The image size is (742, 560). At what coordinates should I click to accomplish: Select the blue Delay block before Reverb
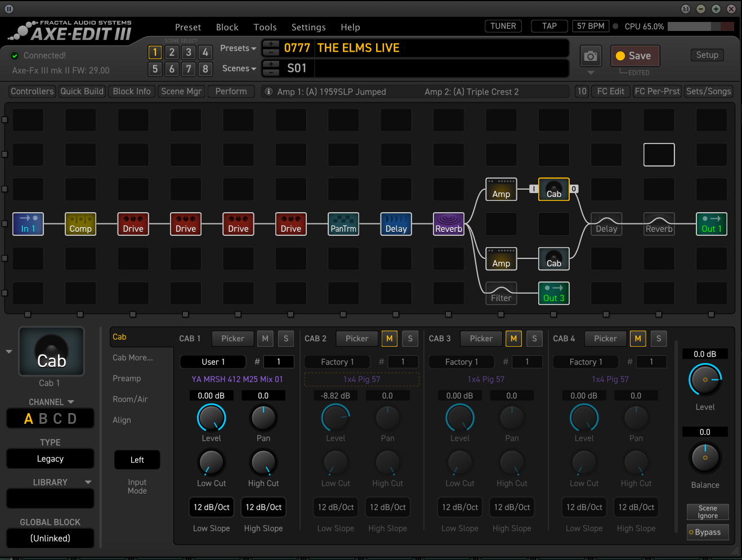(x=396, y=224)
